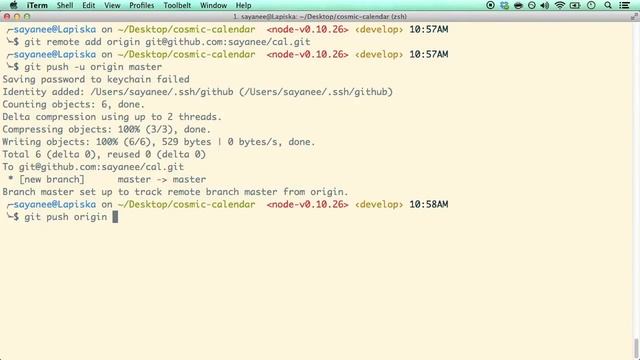Open the Time Machine status icon
The width and height of the screenshot is (640, 360).
(x=531, y=5)
